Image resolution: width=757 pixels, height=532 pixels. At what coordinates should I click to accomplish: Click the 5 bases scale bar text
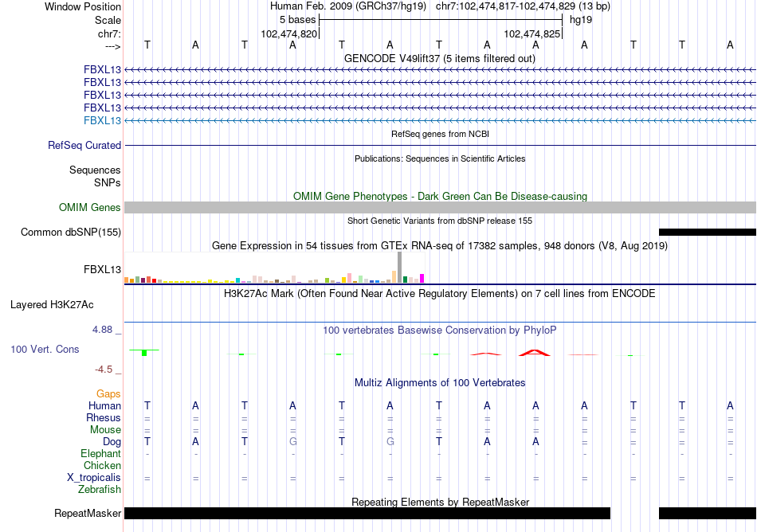point(297,20)
